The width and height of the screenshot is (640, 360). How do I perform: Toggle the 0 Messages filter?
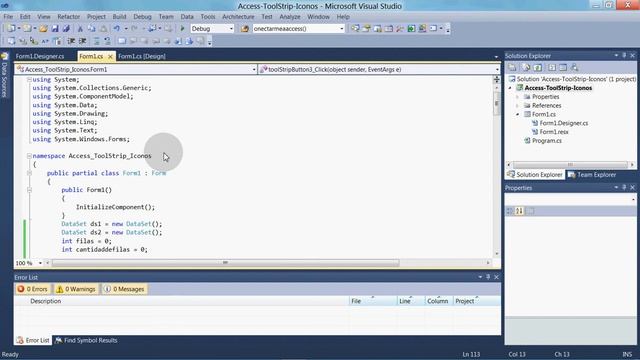coord(124,289)
